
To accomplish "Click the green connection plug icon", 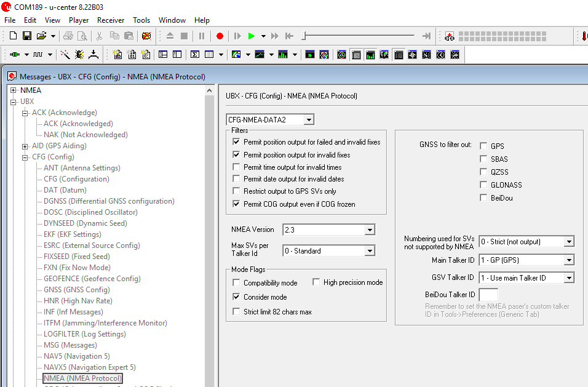I will coord(15,55).
